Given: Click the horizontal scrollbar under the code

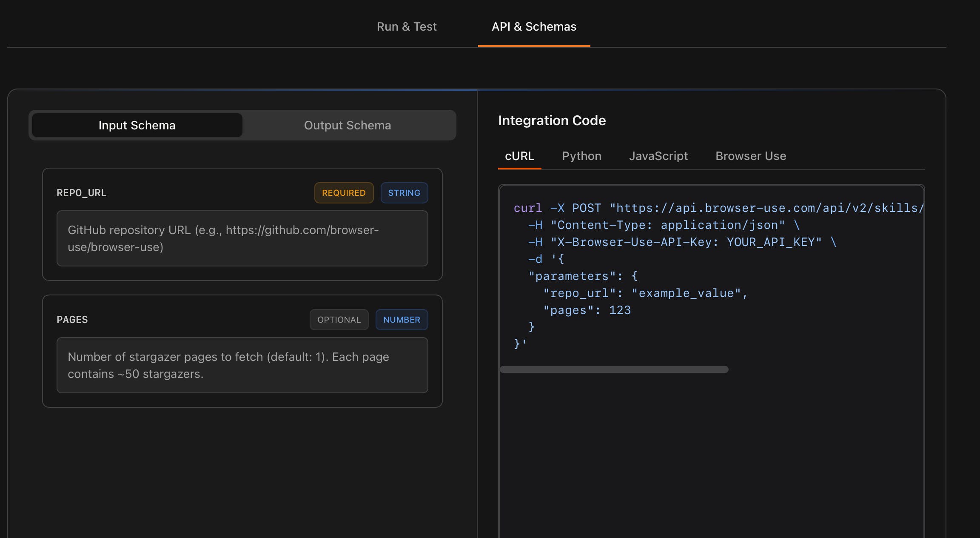Looking at the screenshot, I should pyautogui.click(x=613, y=369).
